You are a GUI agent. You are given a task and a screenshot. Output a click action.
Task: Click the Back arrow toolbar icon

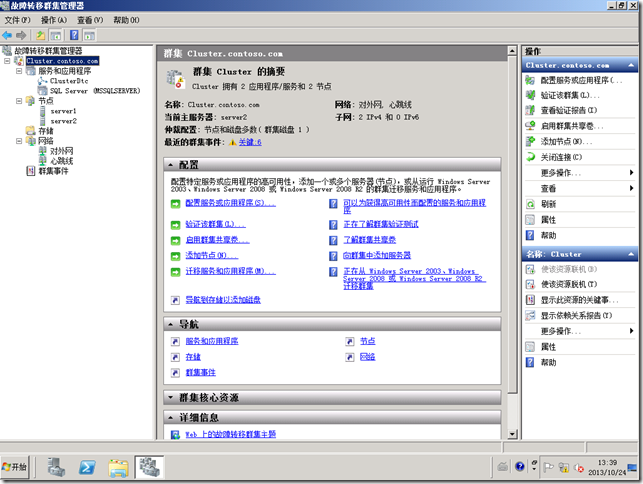click(7, 36)
